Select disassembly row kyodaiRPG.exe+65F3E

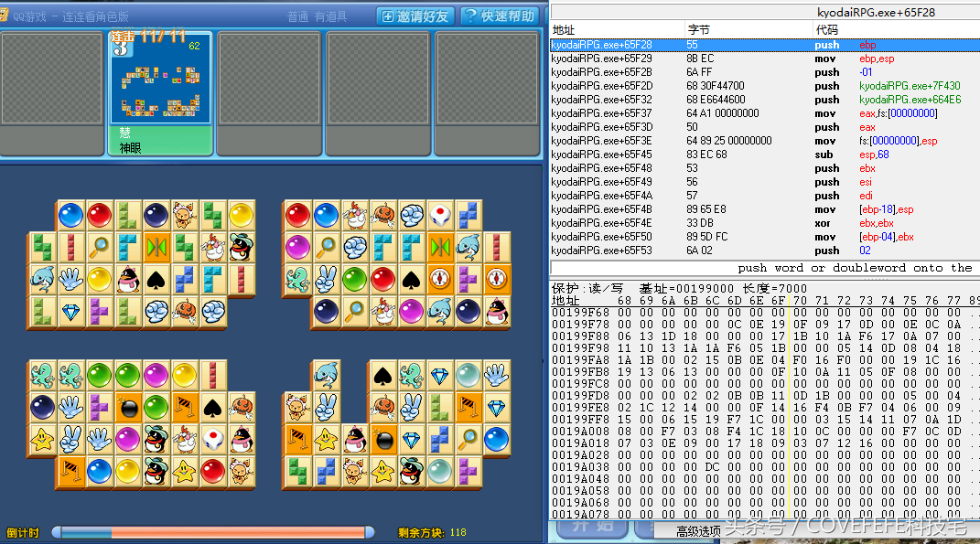coord(765,141)
